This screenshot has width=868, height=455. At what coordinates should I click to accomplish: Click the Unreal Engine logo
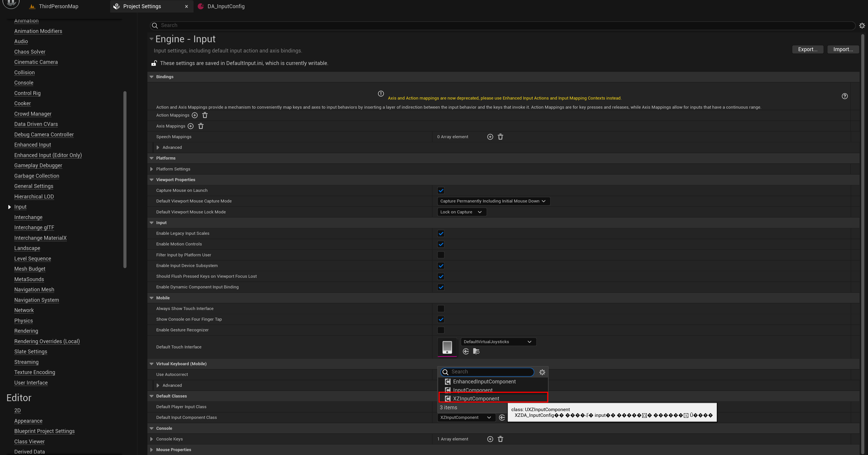[x=11, y=3]
